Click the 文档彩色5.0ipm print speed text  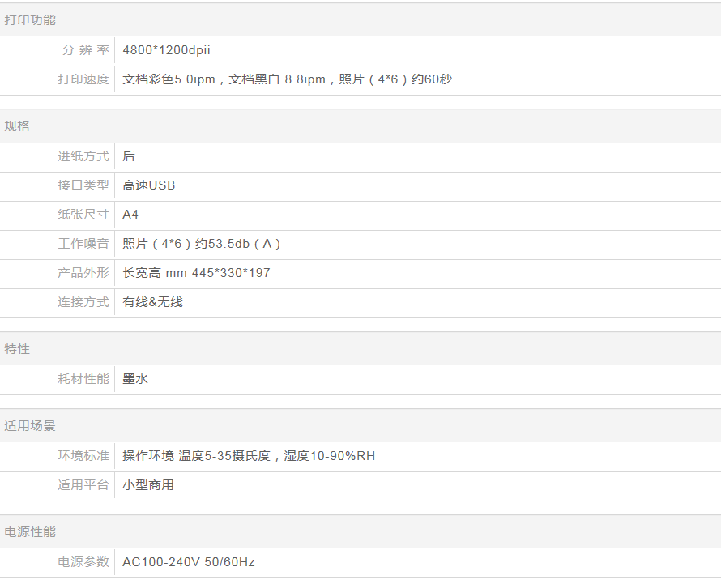coord(169,79)
